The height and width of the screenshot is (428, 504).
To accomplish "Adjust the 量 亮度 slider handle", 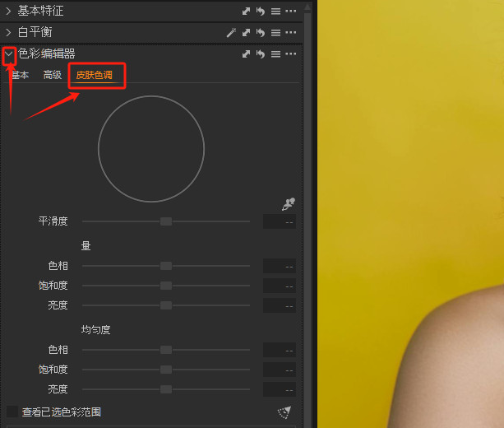I will coord(166,305).
